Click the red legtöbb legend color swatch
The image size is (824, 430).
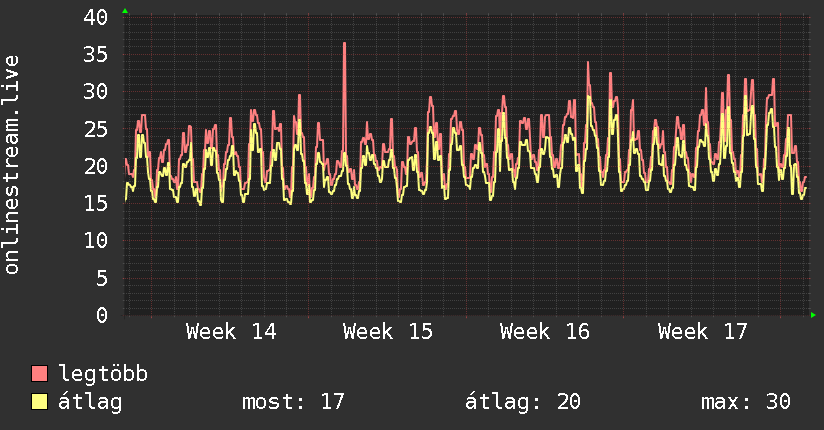pos(39,374)
